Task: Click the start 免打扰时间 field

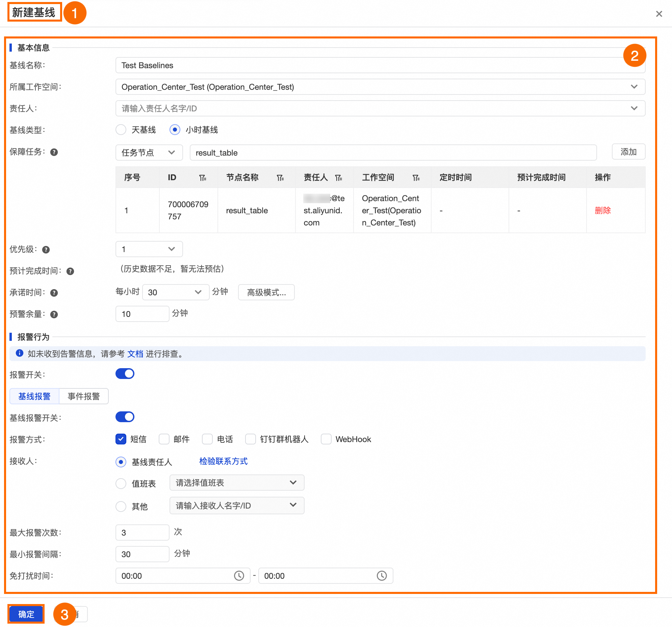Action: (x=183, y=576)
